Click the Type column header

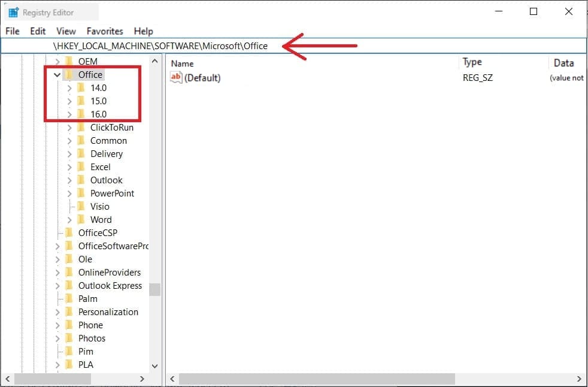pyautogui.click(x=472, y=62)
